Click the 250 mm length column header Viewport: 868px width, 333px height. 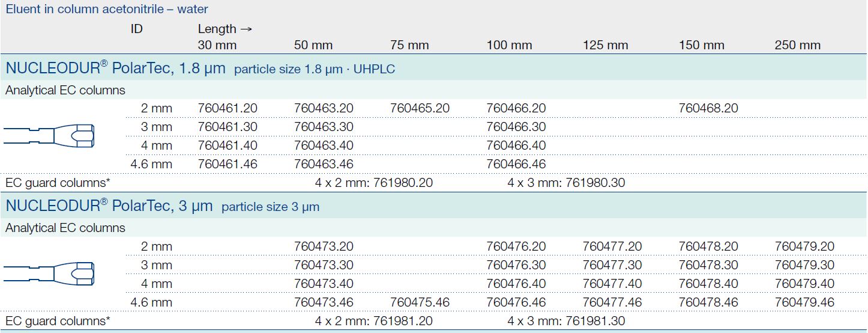tap(798, 45)
